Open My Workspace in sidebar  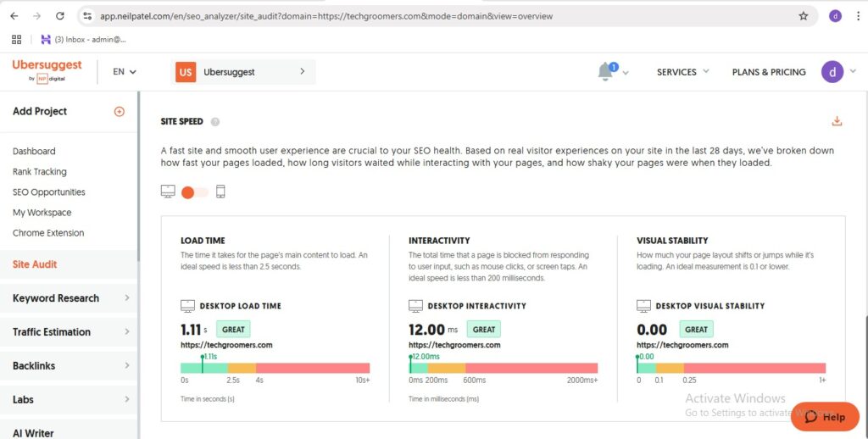42,213
